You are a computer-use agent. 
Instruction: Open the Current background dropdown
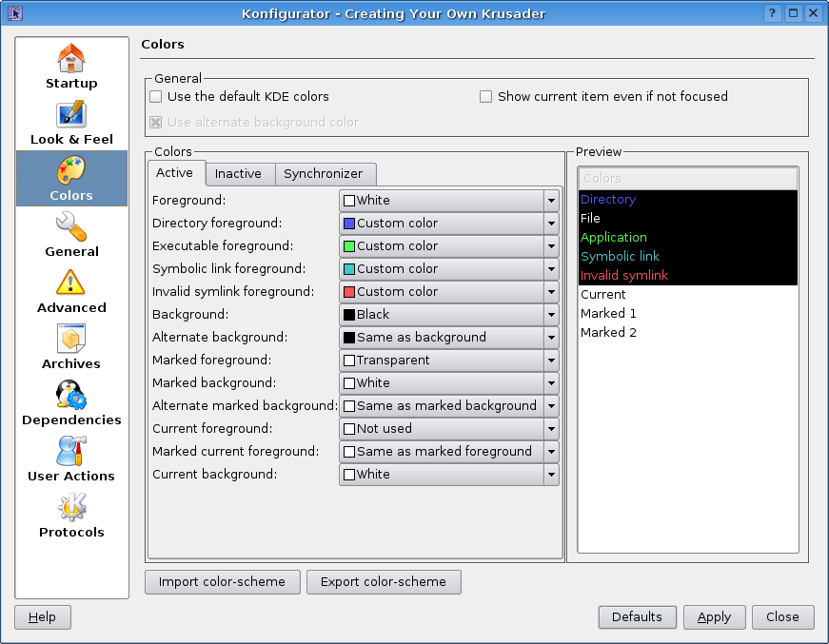449,475
